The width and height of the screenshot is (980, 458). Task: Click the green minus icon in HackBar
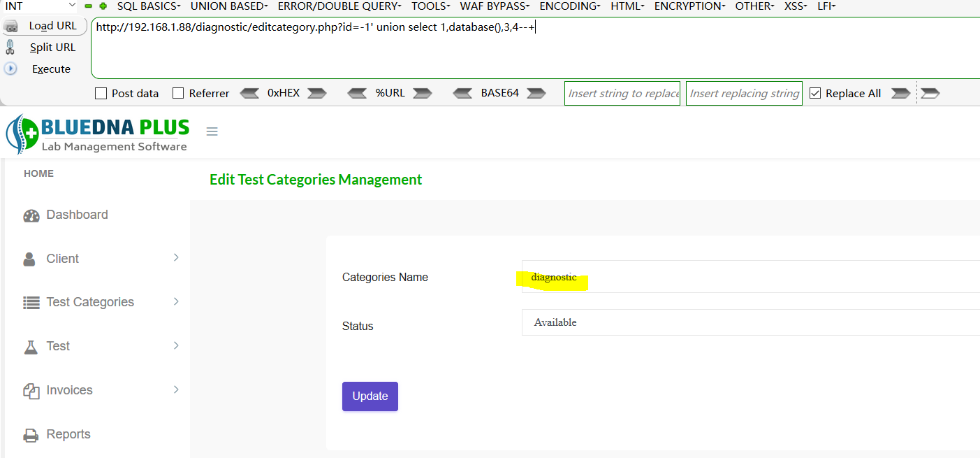click(x=89, y=6)
